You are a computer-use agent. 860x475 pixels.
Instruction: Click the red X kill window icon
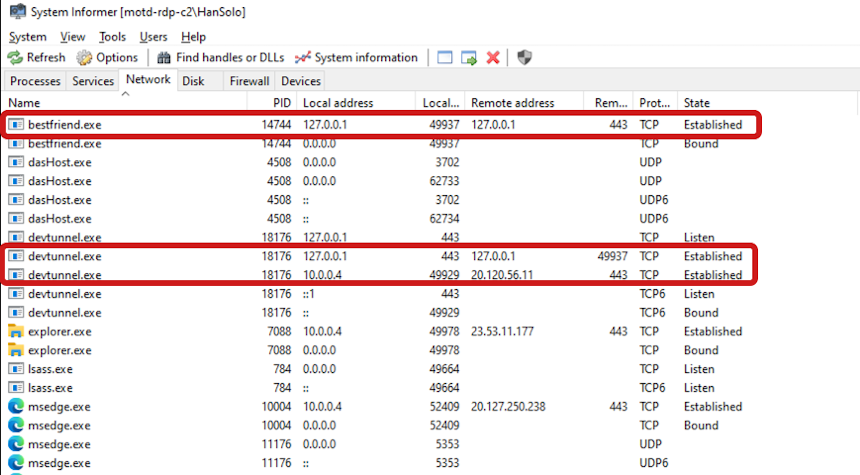pyautogui.click(x=493, y=58)
